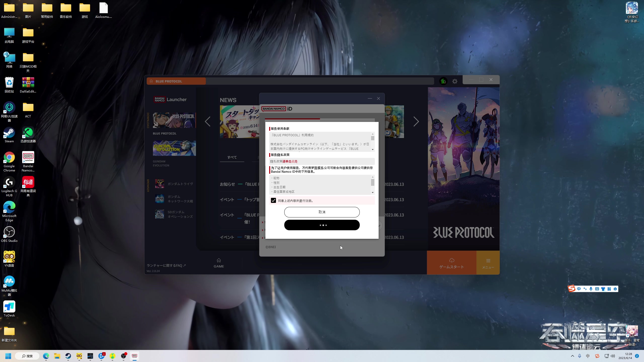The height and width of the screenshot is (362, 644).
Task: Close the Bandai Namco ID dialog
Action: 378,99
